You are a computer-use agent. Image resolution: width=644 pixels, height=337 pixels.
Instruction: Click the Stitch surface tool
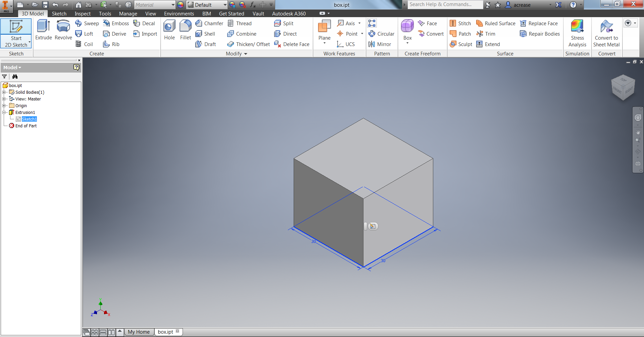tap(460, 23)
